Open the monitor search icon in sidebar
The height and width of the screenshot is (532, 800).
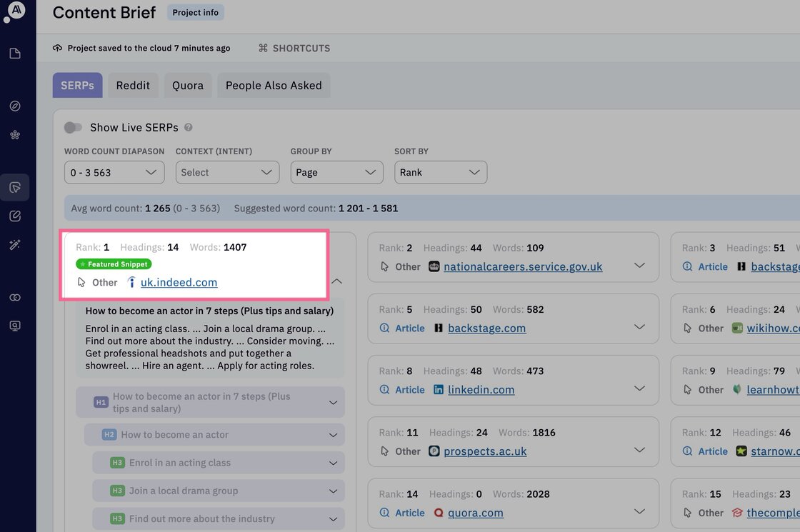pyautogui.click(x=15, y=326)
